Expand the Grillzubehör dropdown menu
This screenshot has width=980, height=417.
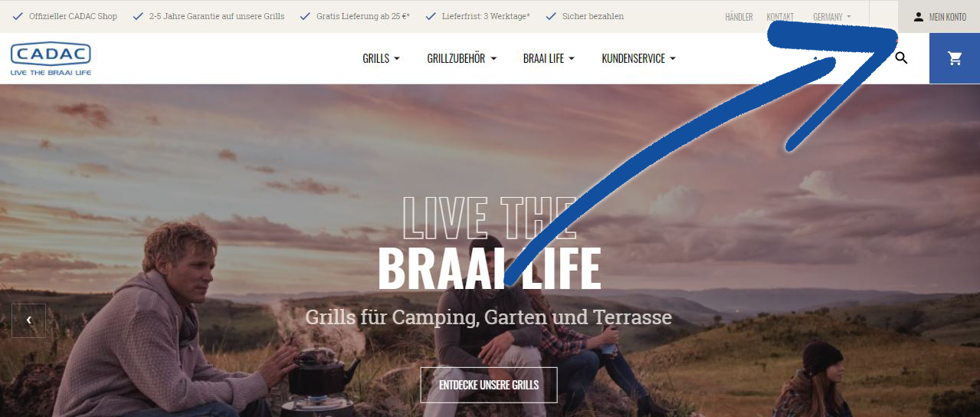coord(462,58)
